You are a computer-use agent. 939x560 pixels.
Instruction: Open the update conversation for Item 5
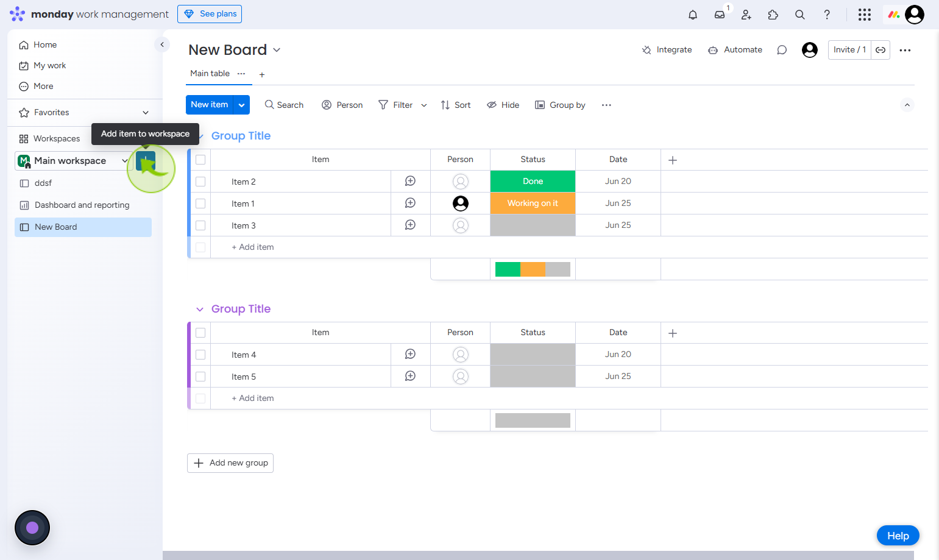click(411, 376)
